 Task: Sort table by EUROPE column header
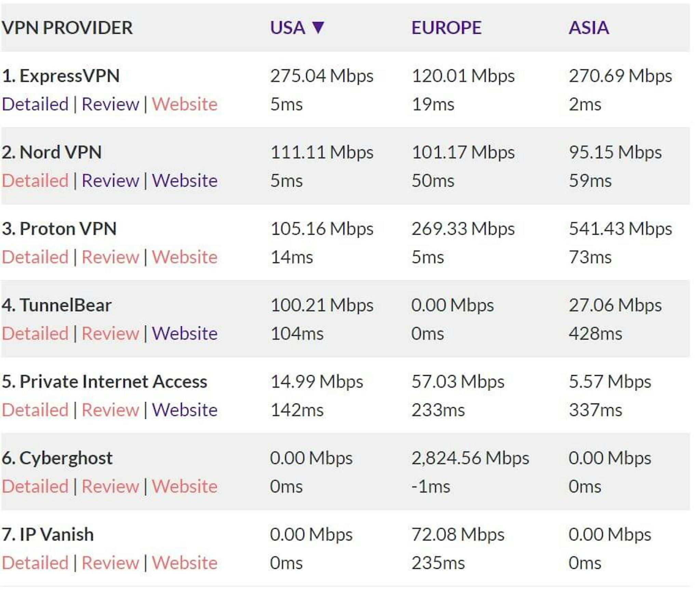(446, 28)
